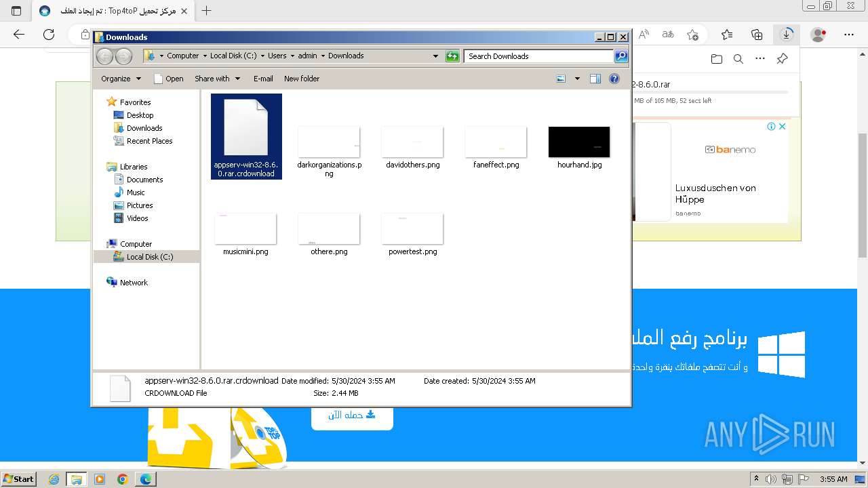Click the search magnifier in Explorer
The image size is (868, 488).
(x=621, y=56)
